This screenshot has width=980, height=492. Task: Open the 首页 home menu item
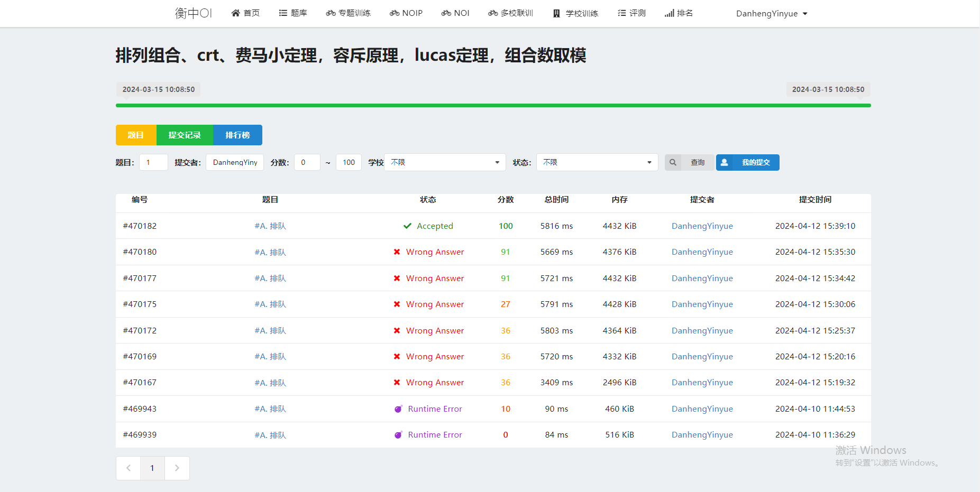coord(245,13)
